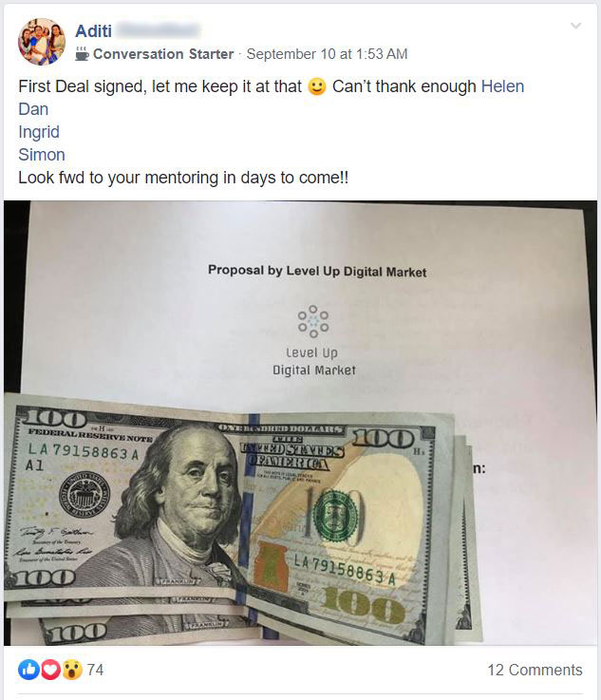This screenshot has height=700, width=601.
Task: Click the tagged name Ingrid
Action: click(x=39, y=132)
